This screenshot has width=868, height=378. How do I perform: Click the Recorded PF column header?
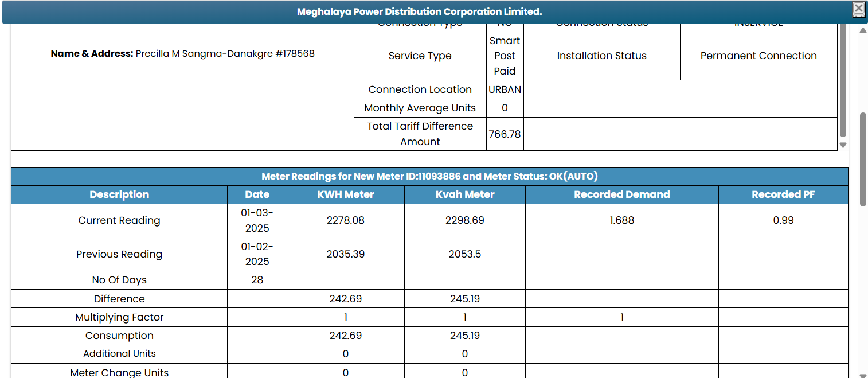click(x=783, y=194)
